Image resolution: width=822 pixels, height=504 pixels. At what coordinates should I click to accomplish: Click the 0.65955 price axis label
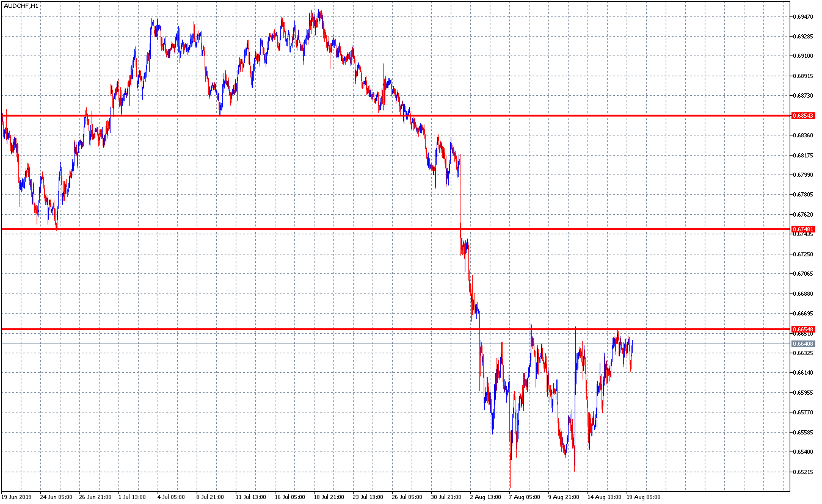[803, 393]
